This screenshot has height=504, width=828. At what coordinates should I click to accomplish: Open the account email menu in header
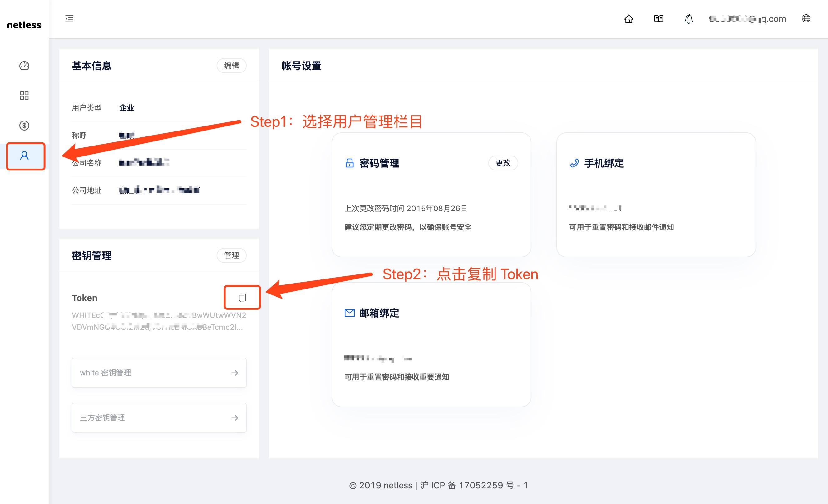coord(747,19)
